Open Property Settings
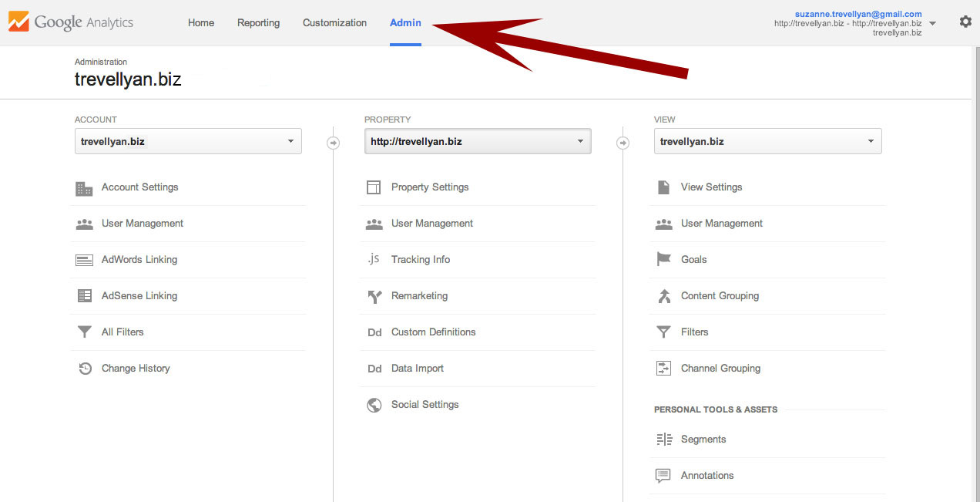 click(x=430, y=187)
